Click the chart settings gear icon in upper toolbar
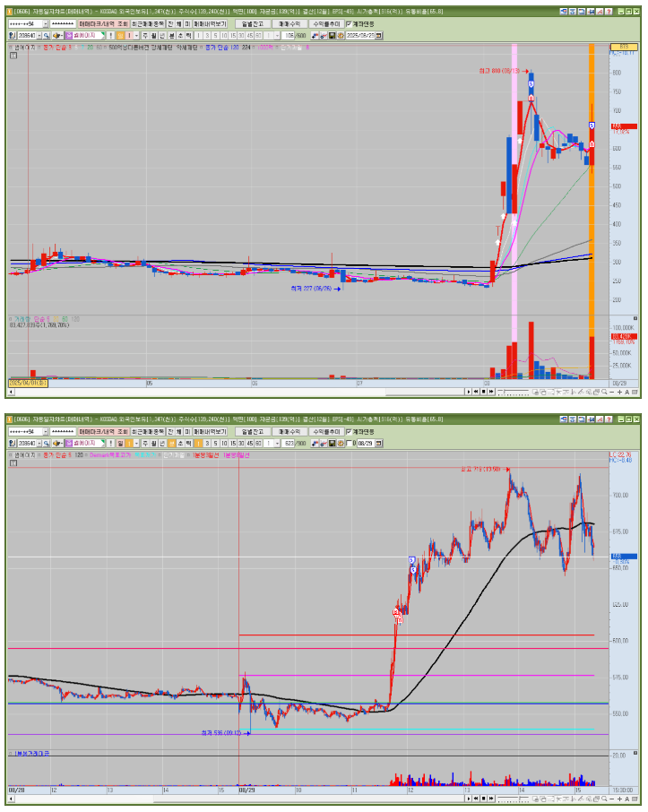The image size is (648, 812). point(340,36)
